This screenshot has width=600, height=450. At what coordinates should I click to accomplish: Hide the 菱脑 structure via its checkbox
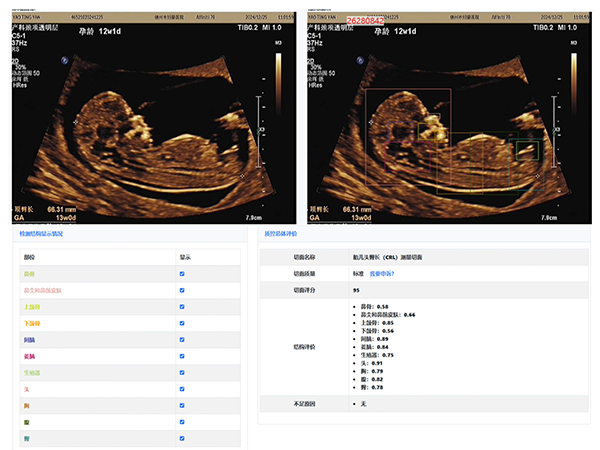pyautogui.click(x=181, y=356)
